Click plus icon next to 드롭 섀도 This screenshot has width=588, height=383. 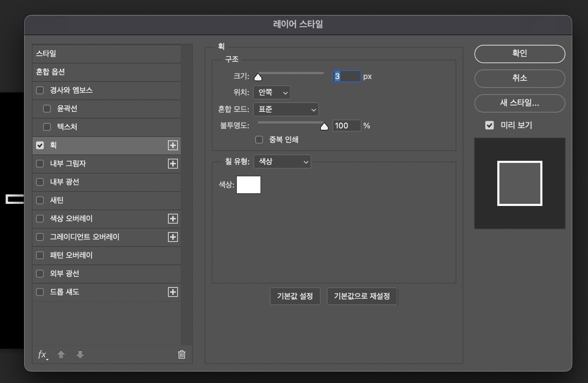pyautogui.click(x=173, y=292)
